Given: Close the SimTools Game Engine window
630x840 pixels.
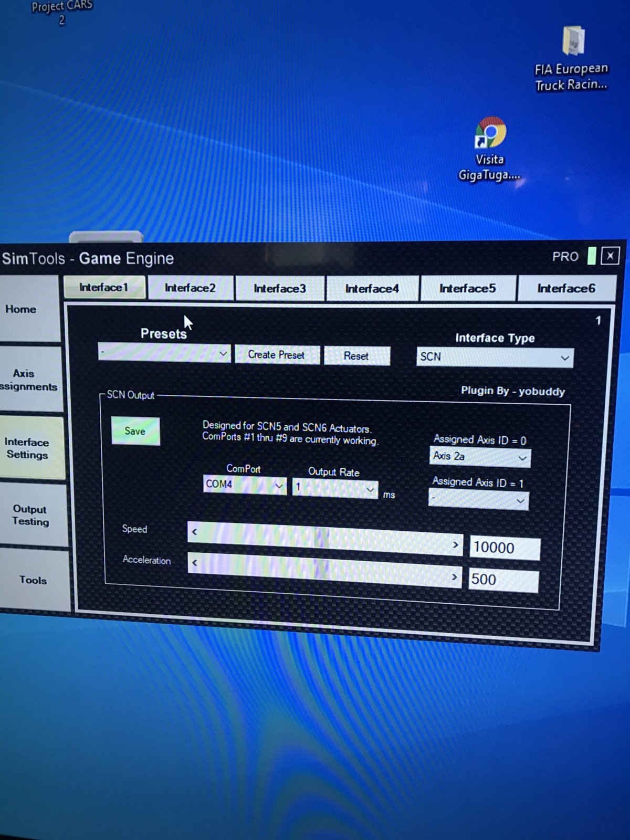Looking at the screenshot, I should pos(610,256).
